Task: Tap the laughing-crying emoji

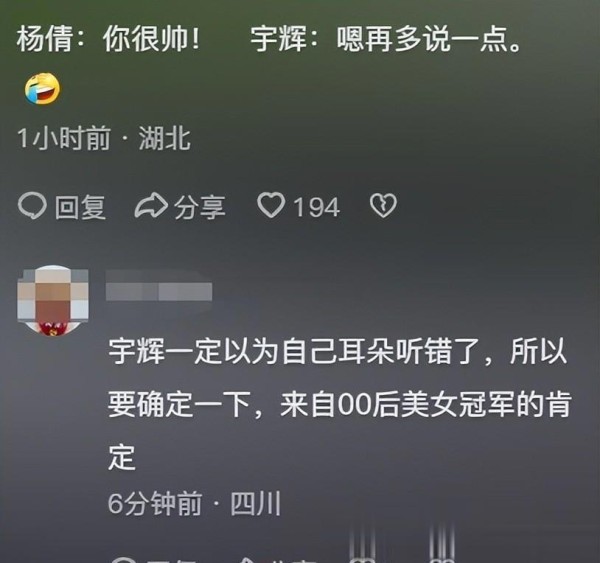Action: point(42,89)
